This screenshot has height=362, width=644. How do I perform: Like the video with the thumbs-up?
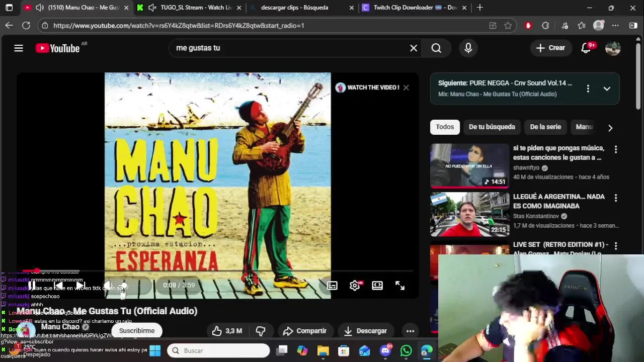click(x=227, y=331)
